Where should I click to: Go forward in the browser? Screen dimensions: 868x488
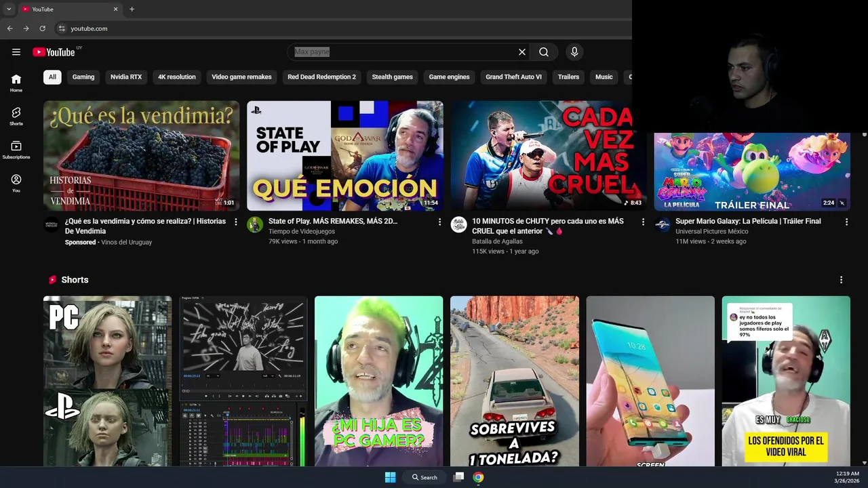[x=26, y=28]
